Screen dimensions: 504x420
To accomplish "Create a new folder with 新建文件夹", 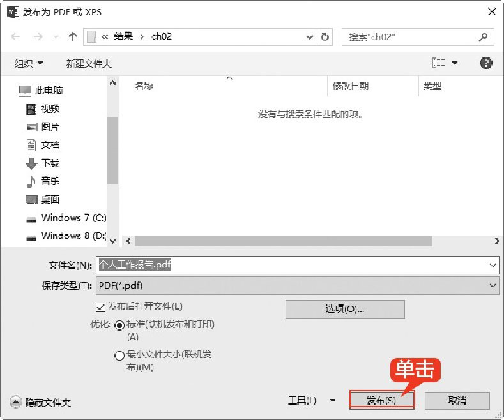I will coord(89,63).
